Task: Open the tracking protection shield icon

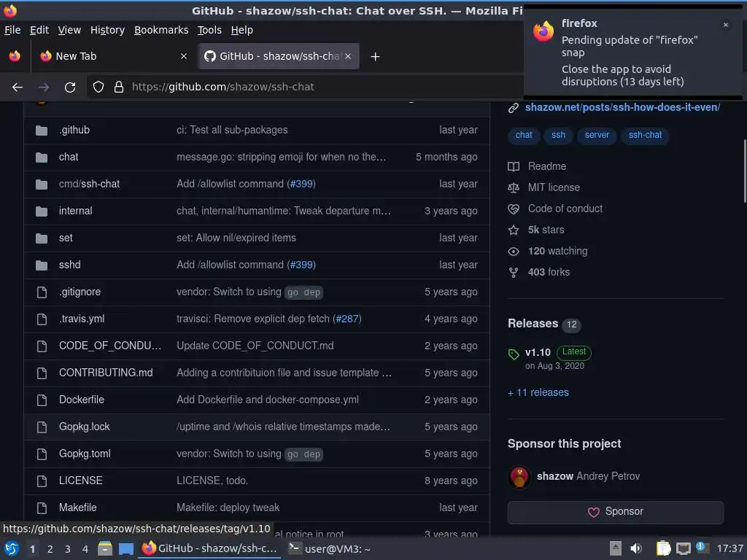Action: pos(98,87)
